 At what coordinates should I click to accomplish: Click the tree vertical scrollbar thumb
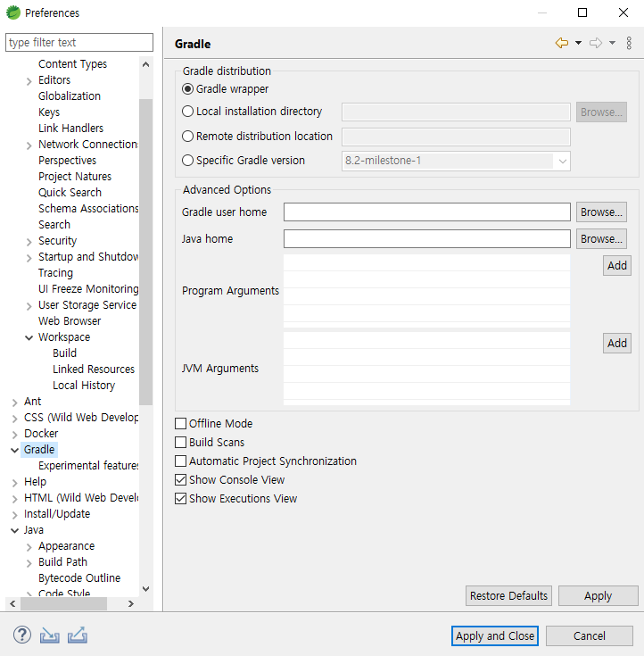pos(146,252)
